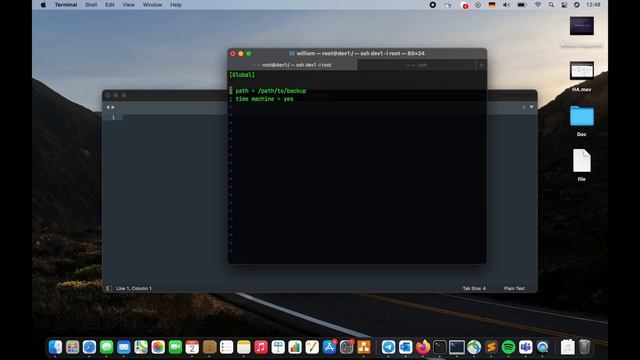Image resolution: width=640 pixels, height=360 pixels.
Task: Open the Help menu
Action: pos(176,5)
